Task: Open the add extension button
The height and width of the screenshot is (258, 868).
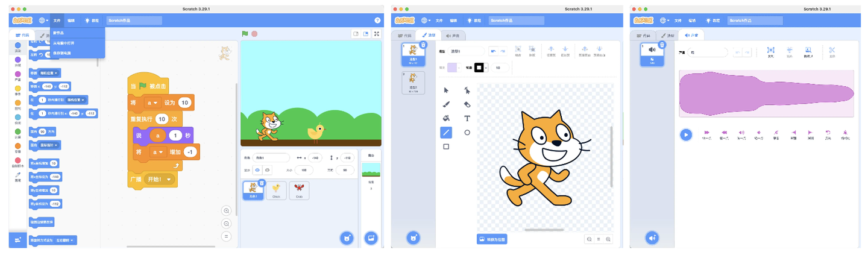Action: tap(17, 240)
